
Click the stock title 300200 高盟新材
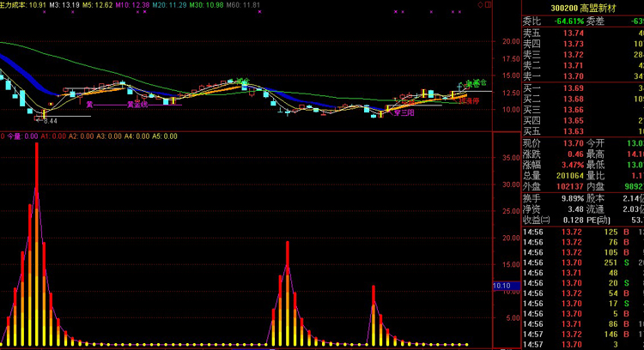pos(583,9)
